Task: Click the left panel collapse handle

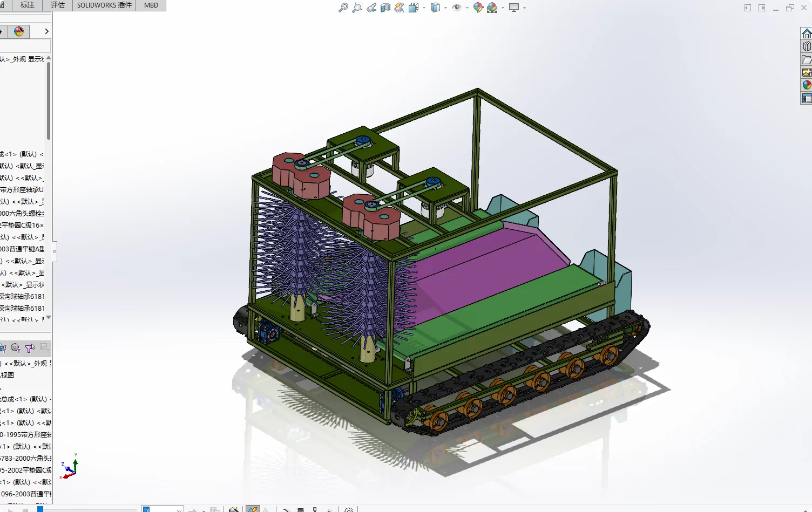Action: (x=55, y=251)
